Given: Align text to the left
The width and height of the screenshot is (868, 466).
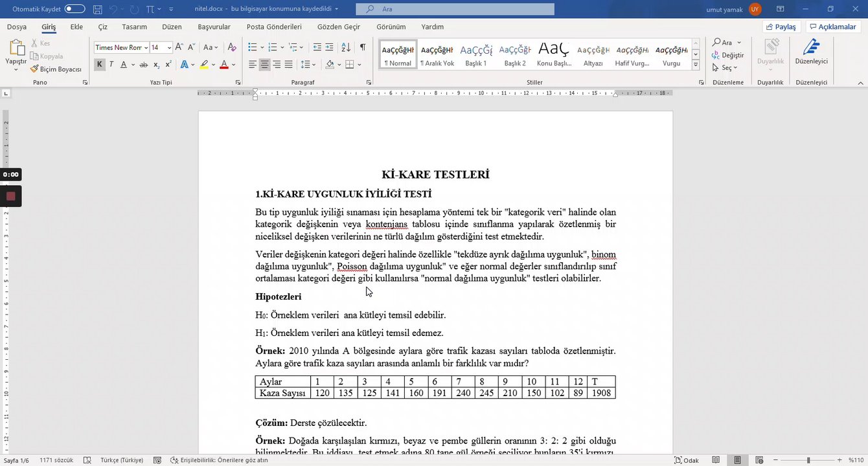Looking at the screenshot, I should point(253,64).
